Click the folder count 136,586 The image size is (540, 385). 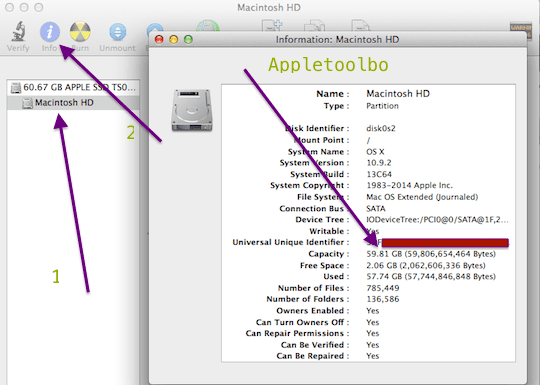click(383, 299)
